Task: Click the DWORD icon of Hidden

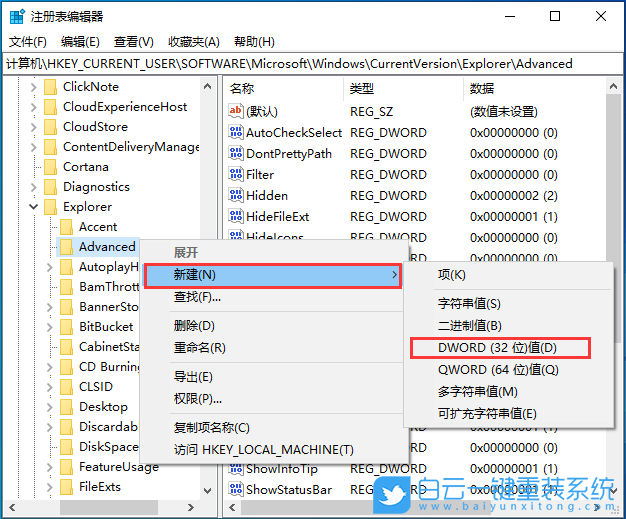Action: [236, 195]
